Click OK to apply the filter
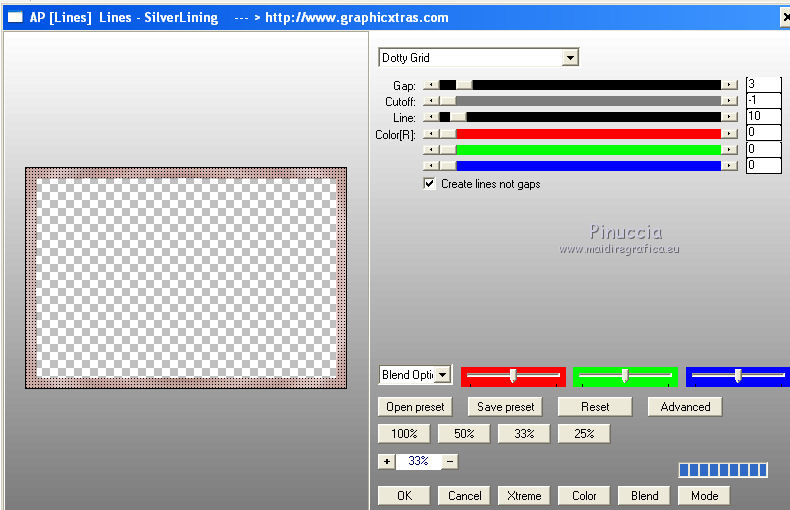The height and width of the screenshot is (510, 790). pos(404,496)
